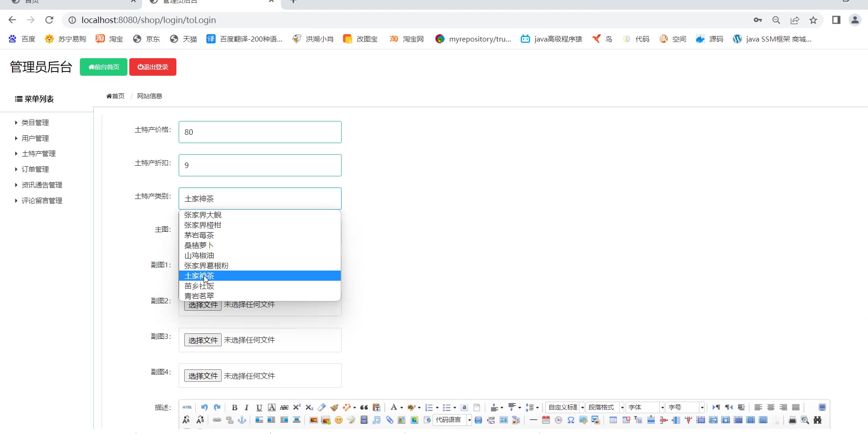Click 选择文件 for 副图4
The width and height of the screenshot is (868, 434).
203,376
